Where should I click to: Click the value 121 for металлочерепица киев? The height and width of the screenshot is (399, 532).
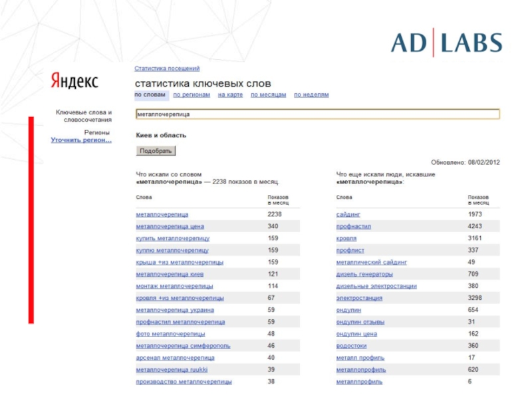(273, 274)
